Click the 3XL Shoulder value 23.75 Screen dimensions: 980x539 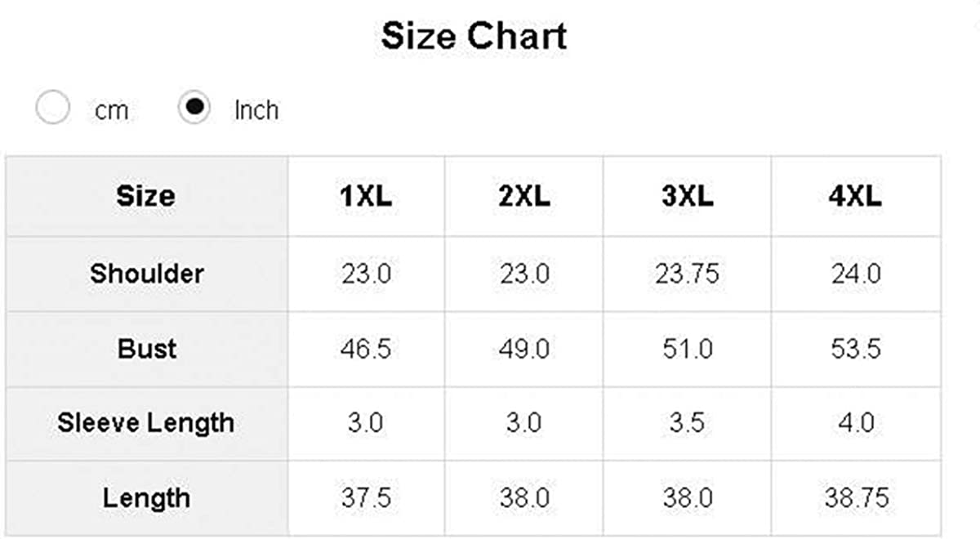click(687, 274)
